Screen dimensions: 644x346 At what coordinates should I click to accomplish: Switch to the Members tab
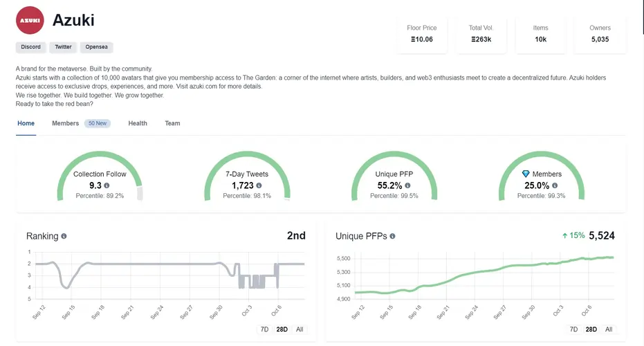[65, 123]
